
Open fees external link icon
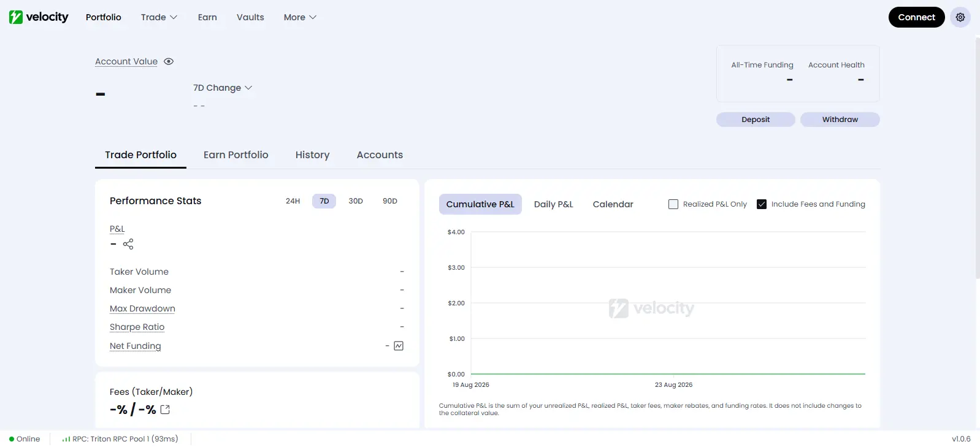click(165, 410)
